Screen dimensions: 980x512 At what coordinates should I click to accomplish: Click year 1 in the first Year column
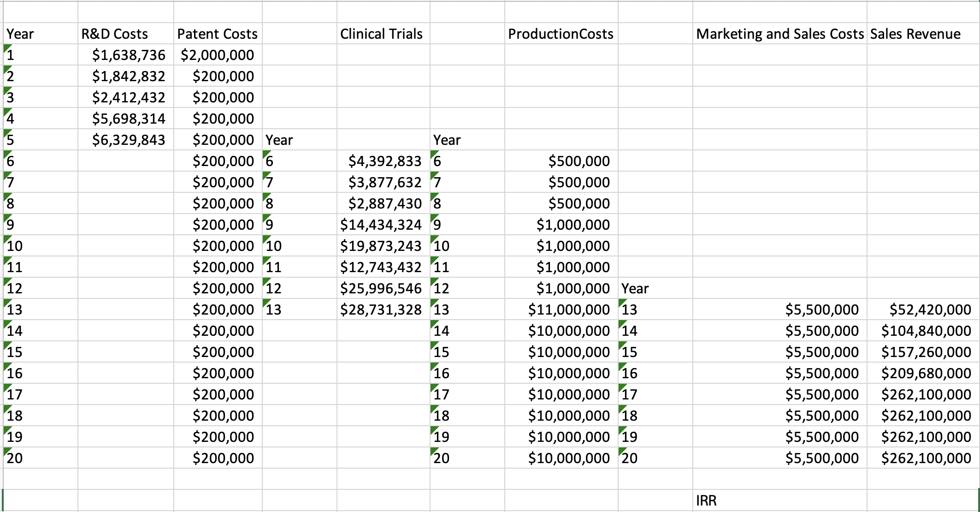(40, 55)
